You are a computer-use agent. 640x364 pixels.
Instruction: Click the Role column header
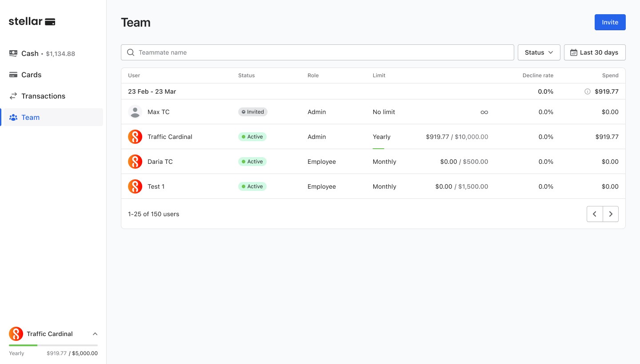313,75
